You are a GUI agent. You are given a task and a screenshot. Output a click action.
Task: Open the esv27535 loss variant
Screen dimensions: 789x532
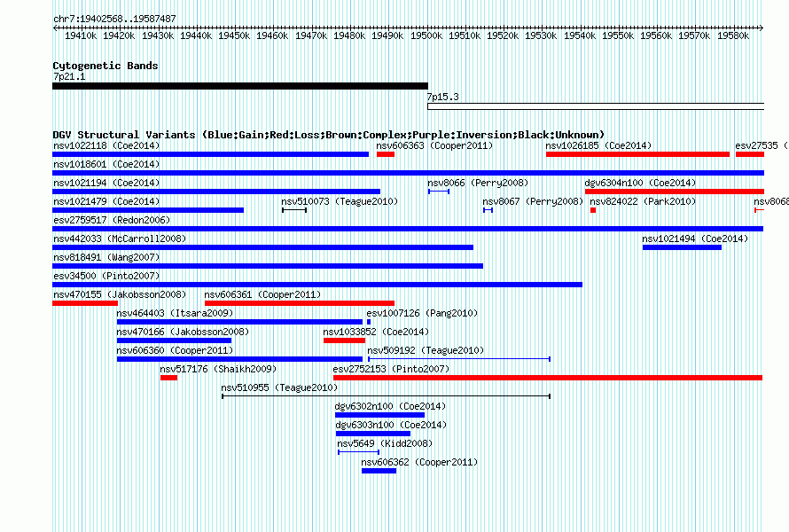click(750, 154)
